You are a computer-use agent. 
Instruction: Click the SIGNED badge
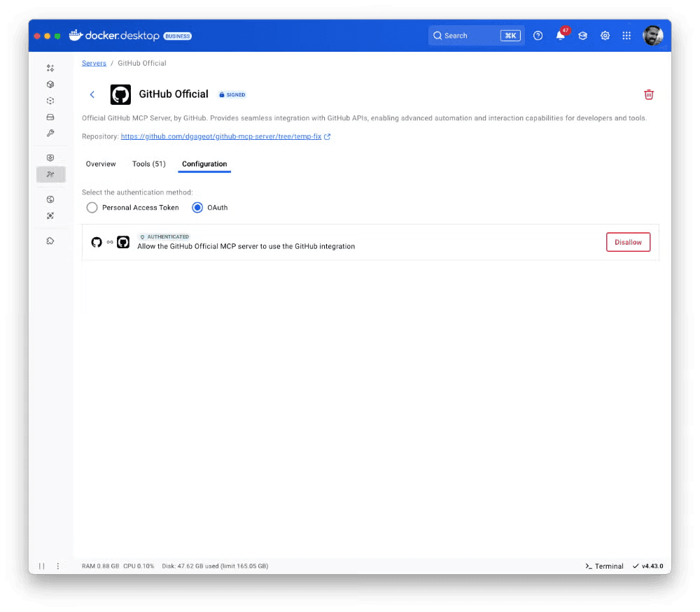tap(232, 94)
